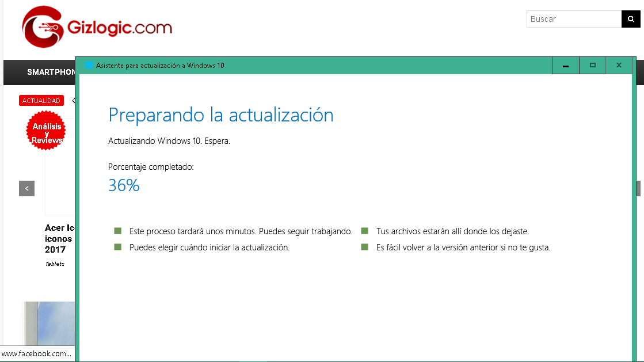
Task: Click the Análisis y Reviews badge
Action: pos(46,130)
